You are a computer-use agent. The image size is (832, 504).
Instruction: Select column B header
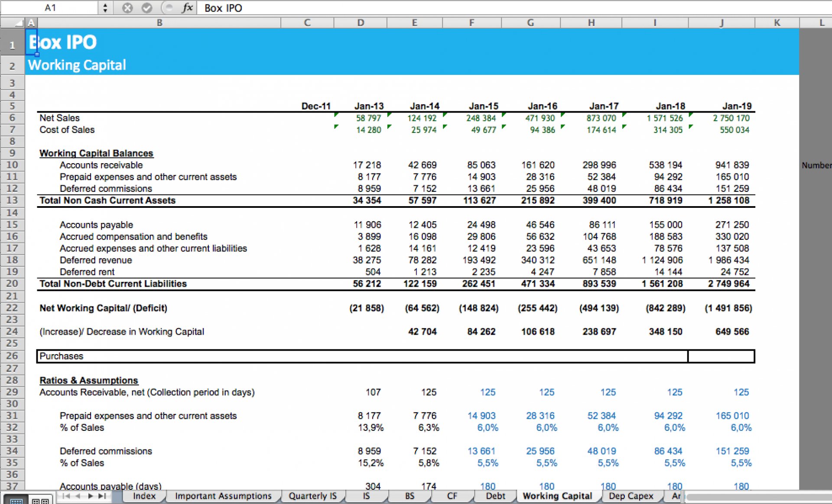(x=159, y=23)
